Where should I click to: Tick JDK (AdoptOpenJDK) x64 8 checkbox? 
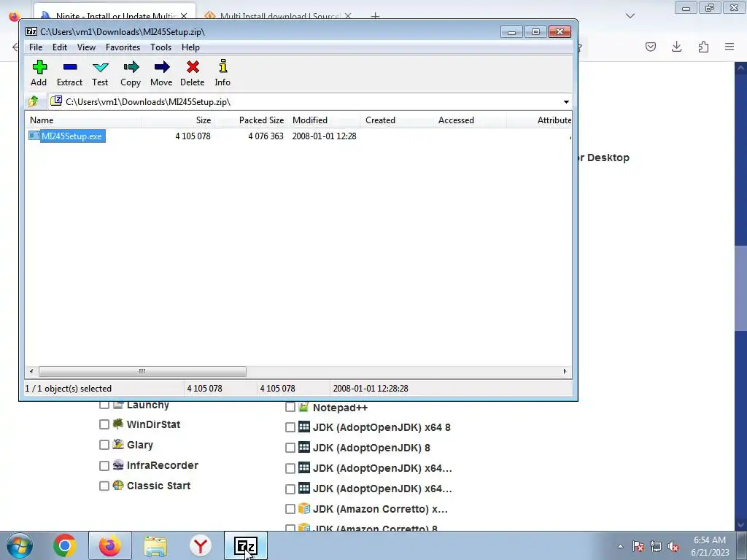pos(290,427)
